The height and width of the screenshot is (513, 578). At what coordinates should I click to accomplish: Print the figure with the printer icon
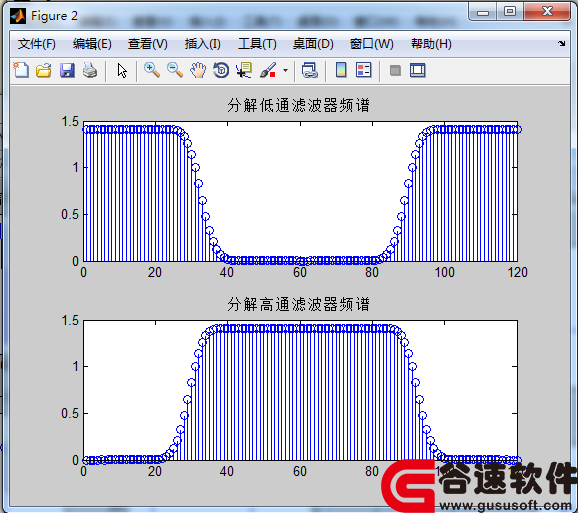pos(90,70)
